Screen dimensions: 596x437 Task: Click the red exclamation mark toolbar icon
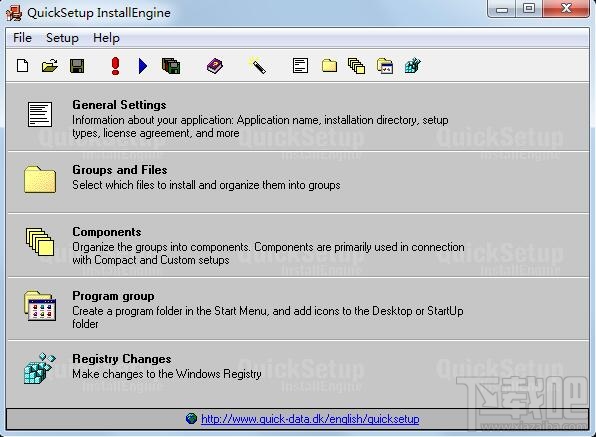pos(116,66)
